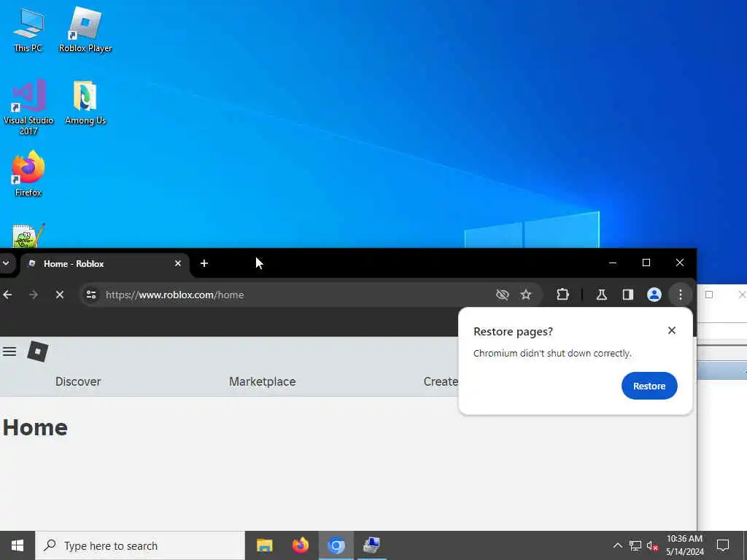The width and height of the screenshot is (747, 560).
Task: Expand the tab search dropdown
Action: pyautogui.click(x=6, y=262)
